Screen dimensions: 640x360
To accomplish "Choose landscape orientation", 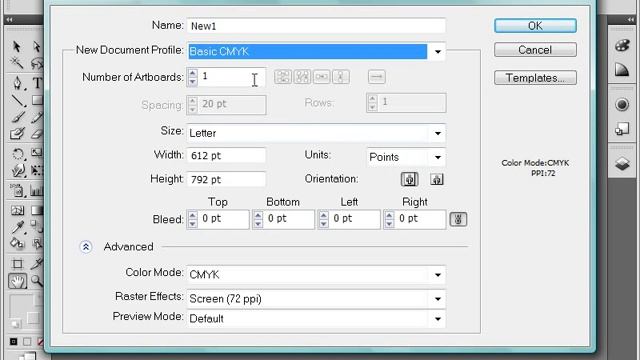I will [437, 179].
